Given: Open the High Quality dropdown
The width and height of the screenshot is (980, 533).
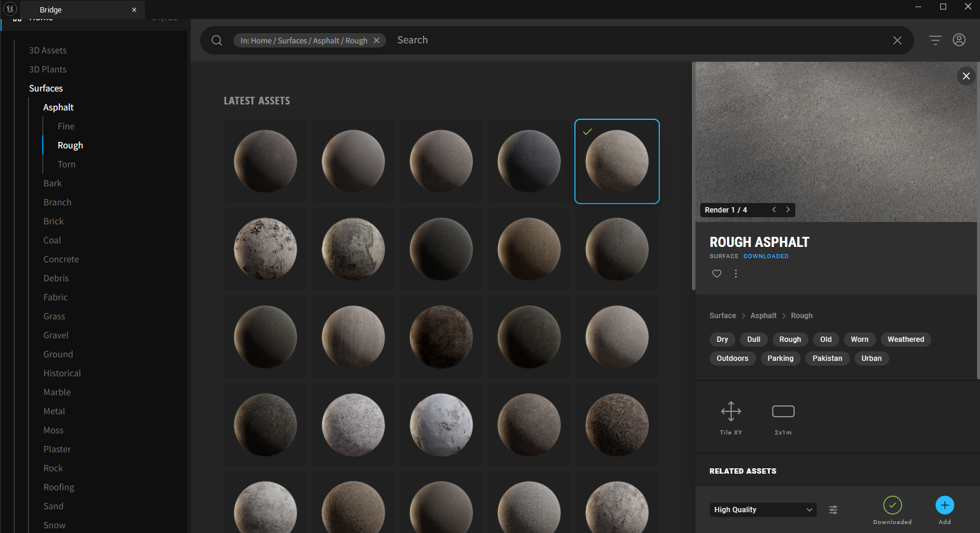Looking at the screenshot, I should (x=763, y=510).
